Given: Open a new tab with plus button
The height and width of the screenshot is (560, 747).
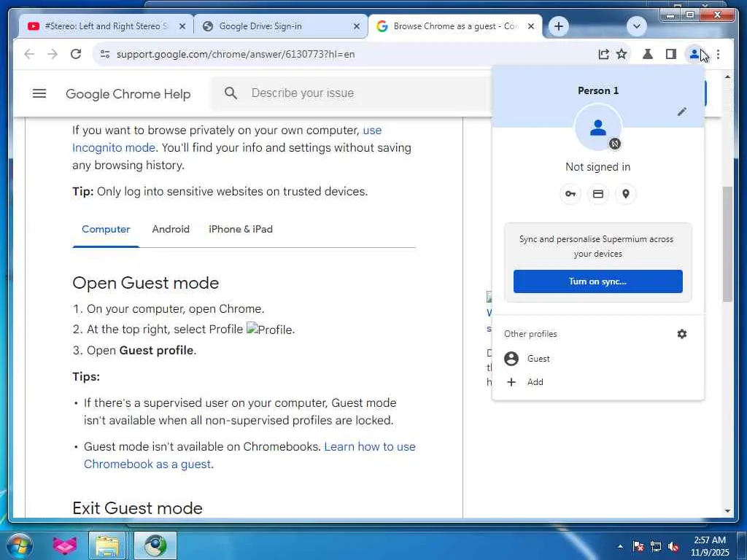Looking at the screenshot, I should pos(559,26).
